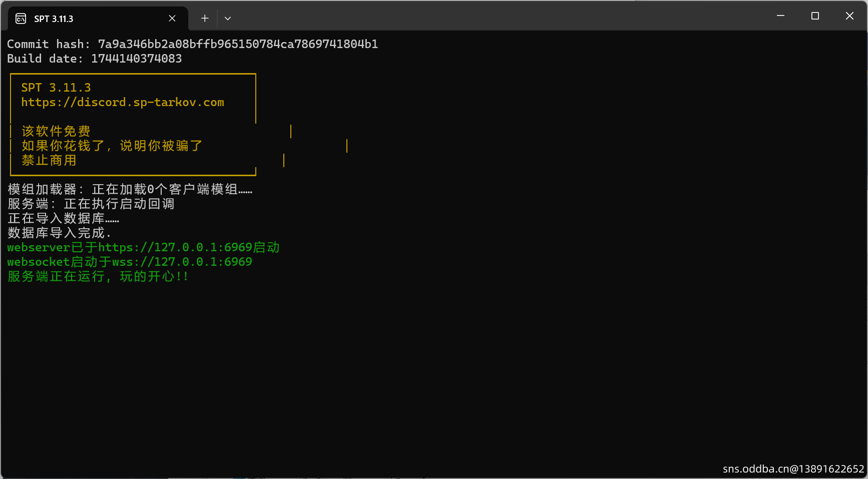Click the Commit hash line
The image size is (868, 479).
point(193,44)
